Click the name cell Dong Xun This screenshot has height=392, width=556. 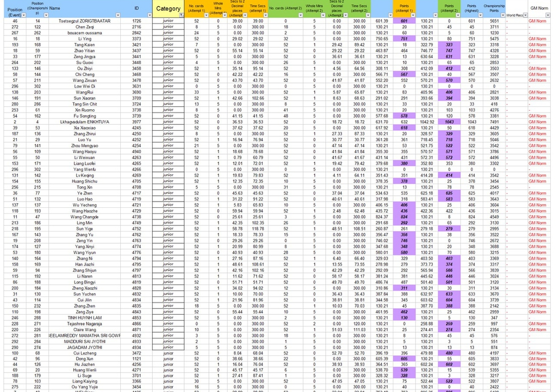84,359
